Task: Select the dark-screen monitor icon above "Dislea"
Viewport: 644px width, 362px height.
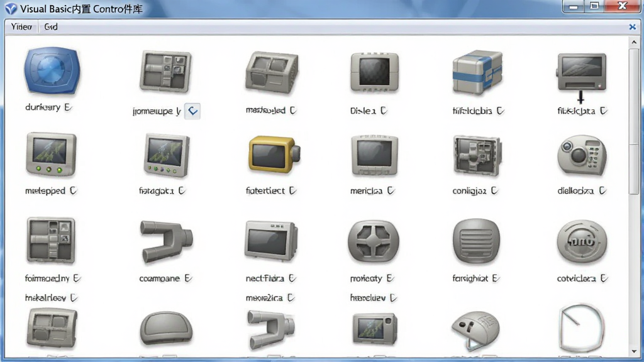Action: [374, 72]
